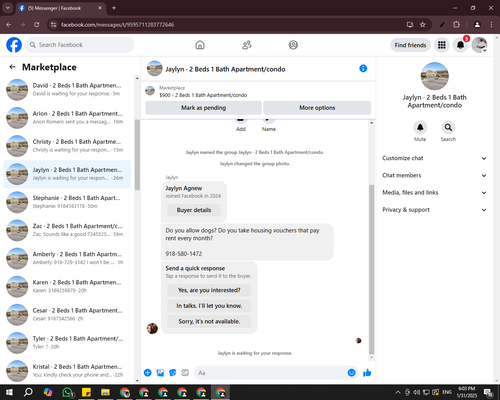Open Sticky Notes from taskbar
Viewport: 500px width, 400px height.
click(x=87, y=392)
